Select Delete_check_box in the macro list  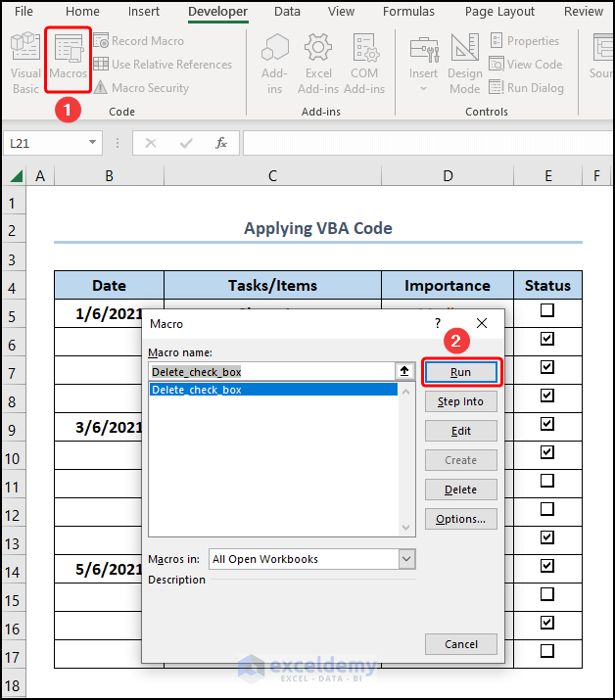(x=273, y=390)
